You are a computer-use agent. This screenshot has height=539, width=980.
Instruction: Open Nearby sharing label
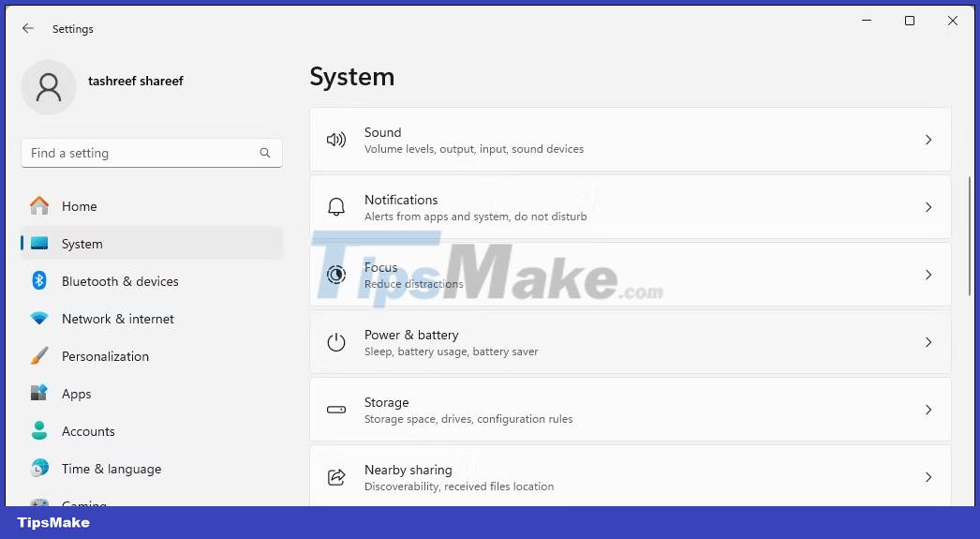(408, 470)
